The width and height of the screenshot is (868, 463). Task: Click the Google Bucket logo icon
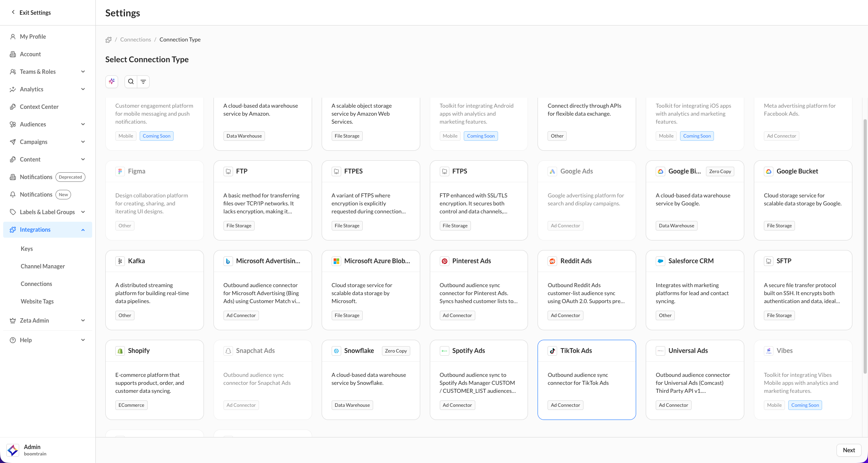[769, 171]
